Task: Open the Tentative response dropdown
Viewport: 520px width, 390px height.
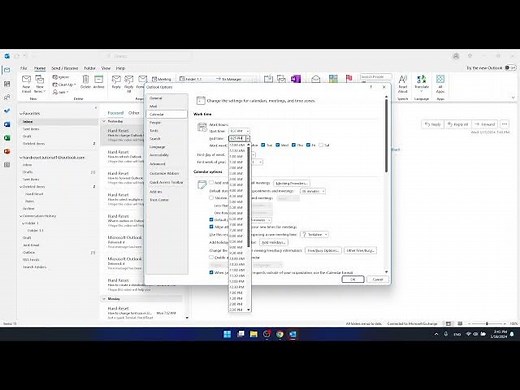Action: pos(315,235)
